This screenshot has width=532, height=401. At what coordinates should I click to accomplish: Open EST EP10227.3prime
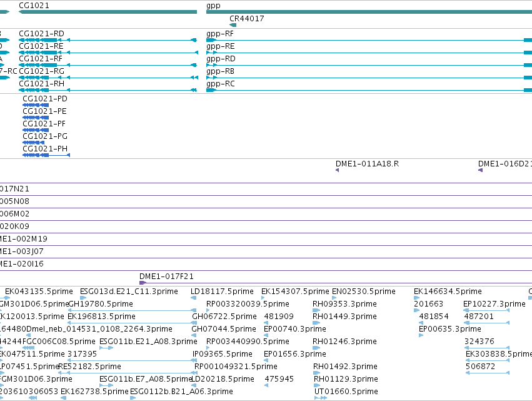click(494, 304)
